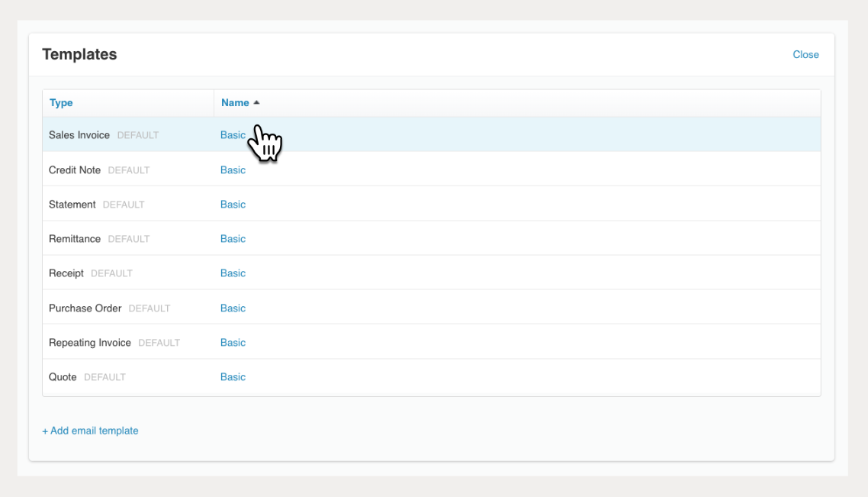Select the Quote type cell
The width and height of the screenshot is (868, 497).
pyautogui.click(x=63, y=377)
